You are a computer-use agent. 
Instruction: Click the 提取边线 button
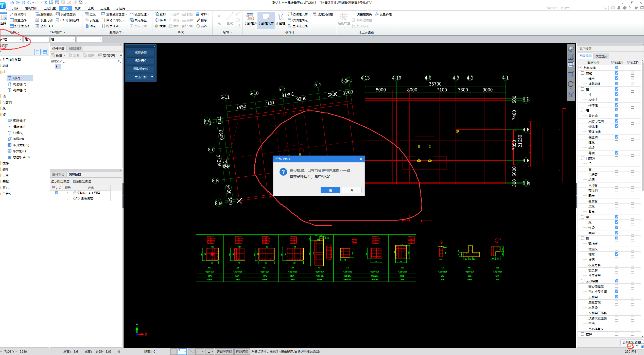click(x=141, y=53)
